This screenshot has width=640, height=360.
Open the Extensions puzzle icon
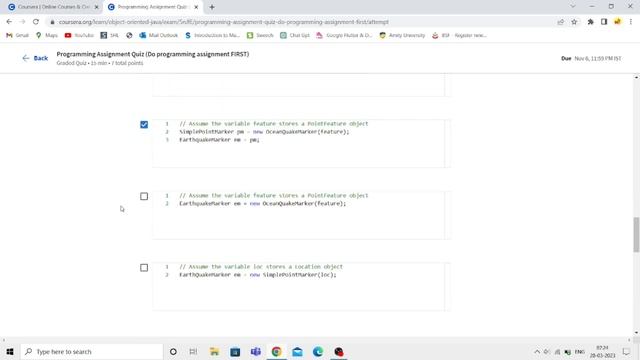point(591,22)
